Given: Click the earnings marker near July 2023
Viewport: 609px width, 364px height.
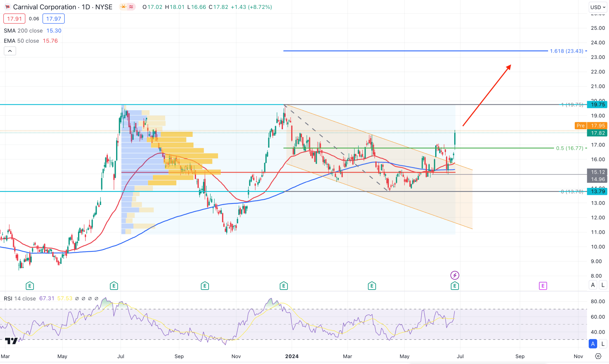Looking at the screenshot, I should pos(114,286).
